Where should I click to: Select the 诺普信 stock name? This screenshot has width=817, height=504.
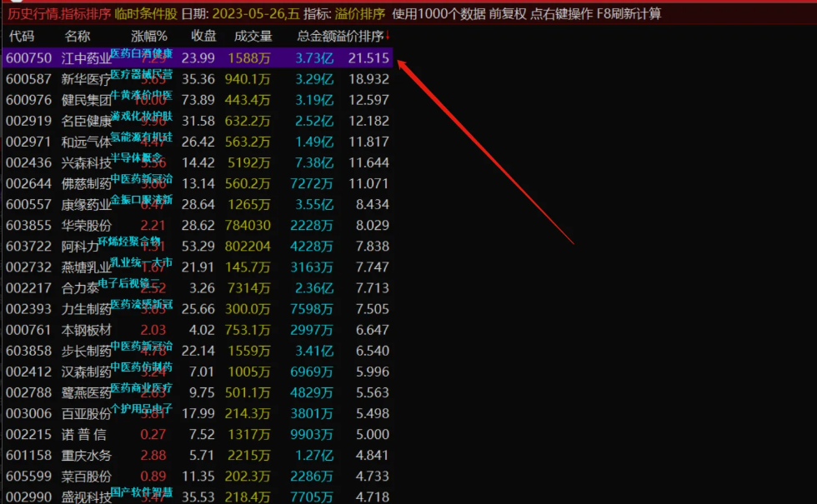pos(83,434)
